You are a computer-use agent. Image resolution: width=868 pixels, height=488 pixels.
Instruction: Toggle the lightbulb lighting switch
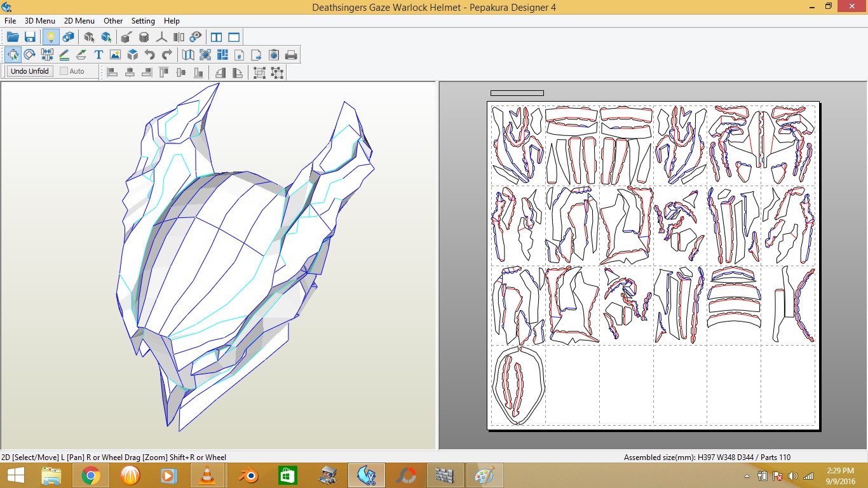point(50,37)
